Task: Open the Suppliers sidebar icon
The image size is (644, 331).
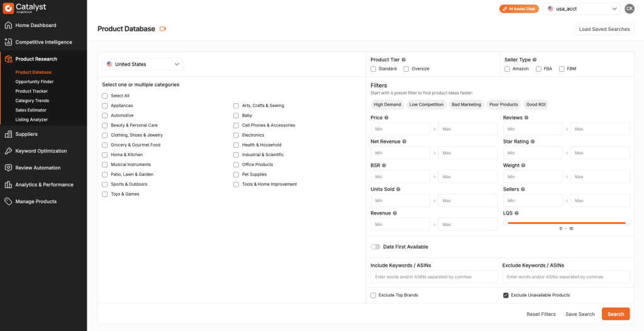Action: point(8,134)
